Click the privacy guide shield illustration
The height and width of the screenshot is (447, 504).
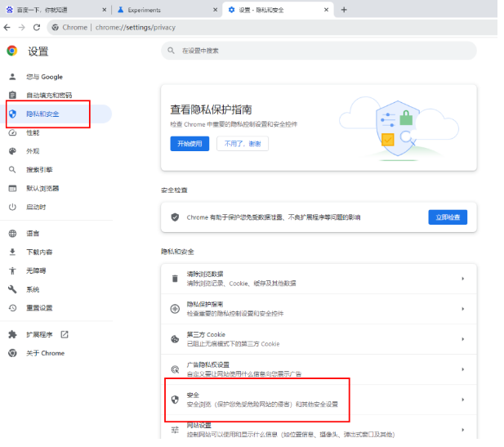coord(399,128)
